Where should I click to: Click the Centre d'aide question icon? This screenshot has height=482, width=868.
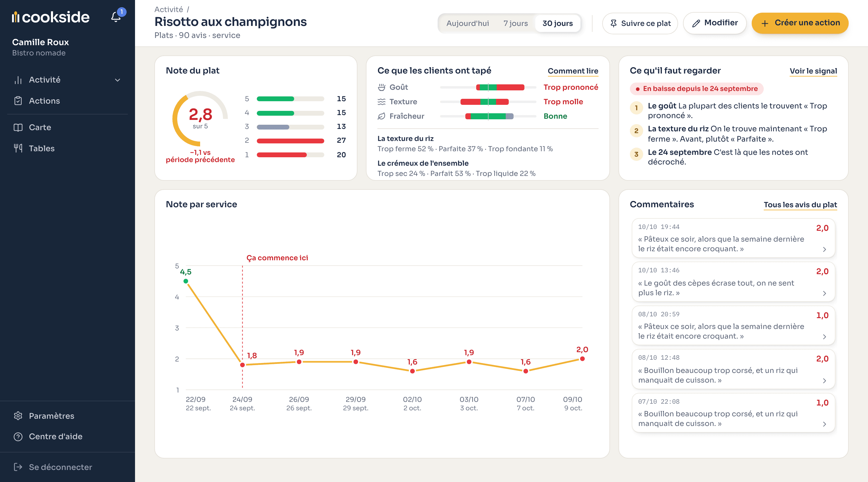pyautogui.click(x=18, y=437)
